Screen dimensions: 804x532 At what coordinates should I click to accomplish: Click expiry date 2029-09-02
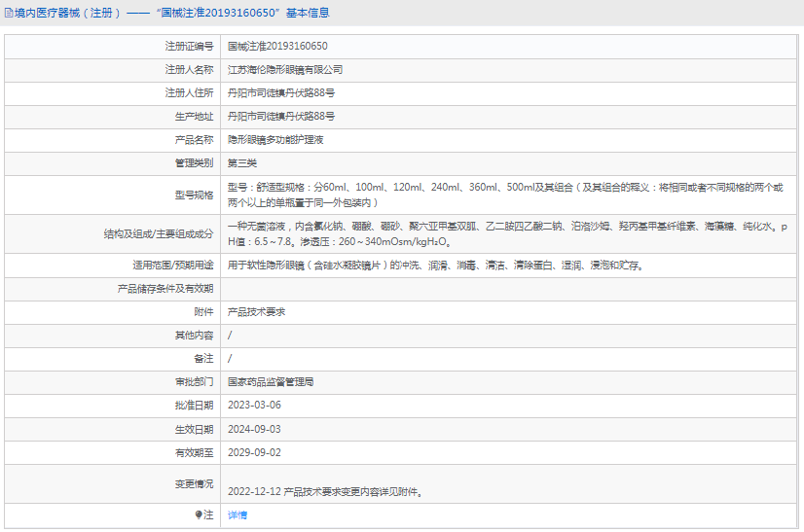point(254,452)
